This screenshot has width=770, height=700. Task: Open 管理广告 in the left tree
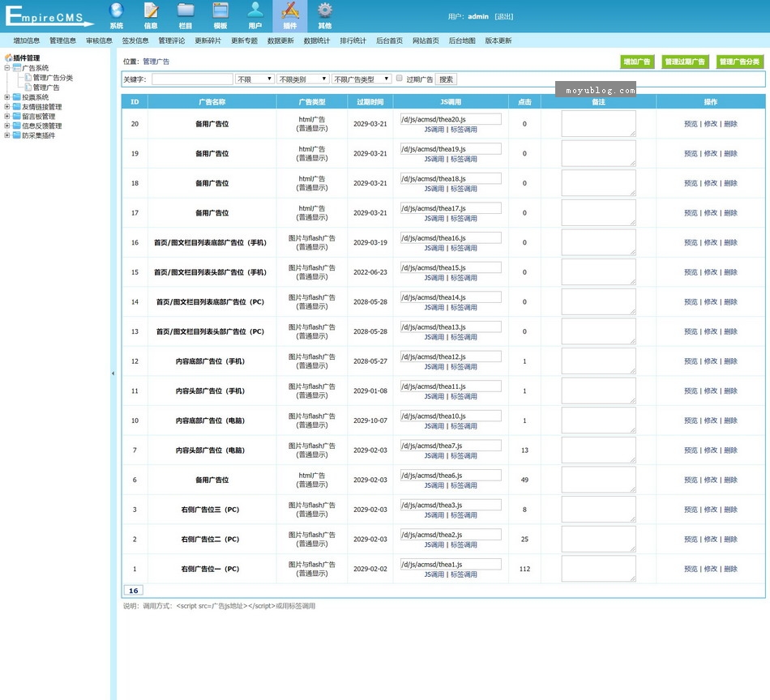point(46,87)
